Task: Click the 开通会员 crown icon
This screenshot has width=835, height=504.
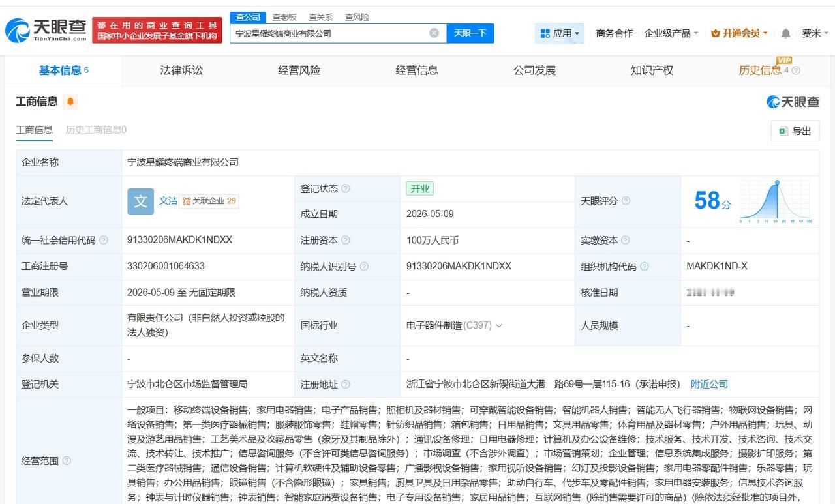Action: [716, 33]
